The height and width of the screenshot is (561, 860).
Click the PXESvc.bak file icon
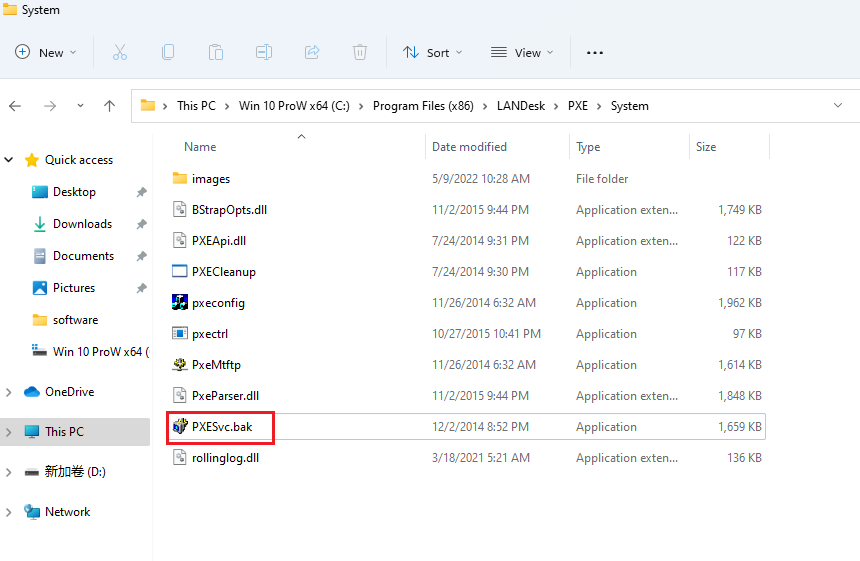tap(180, 426)
